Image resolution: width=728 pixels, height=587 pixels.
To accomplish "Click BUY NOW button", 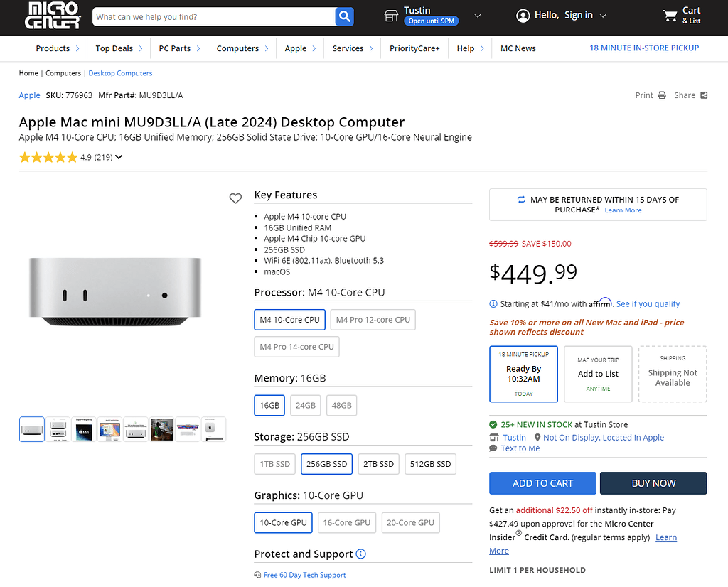I will point(653,483).
